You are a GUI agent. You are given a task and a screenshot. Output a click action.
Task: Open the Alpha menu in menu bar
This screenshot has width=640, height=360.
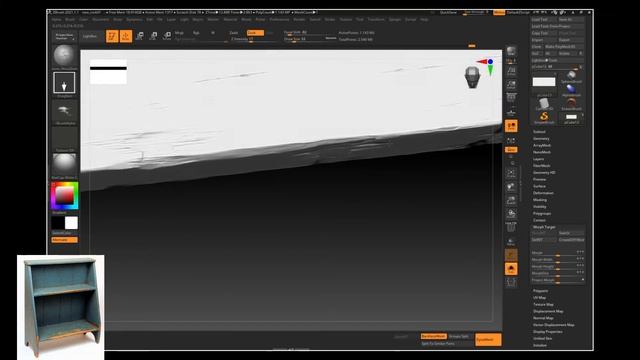pyautogui.click(x=56, y=20)
